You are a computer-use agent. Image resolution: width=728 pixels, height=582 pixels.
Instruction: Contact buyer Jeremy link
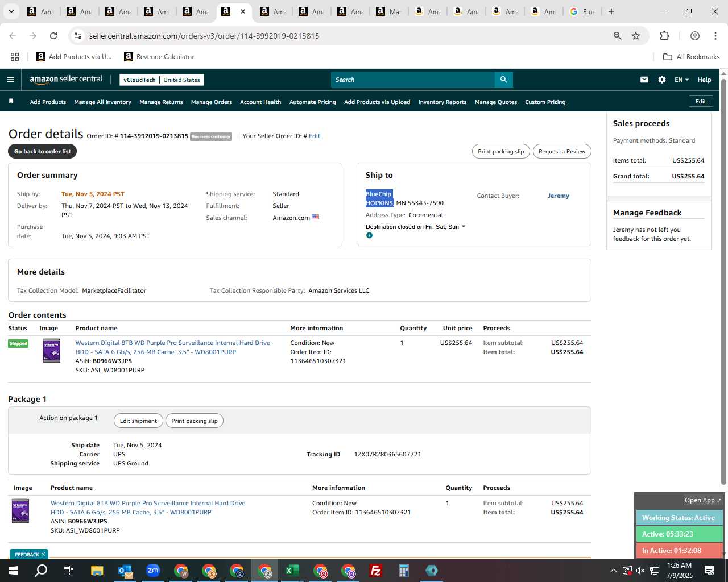point(558,196)
